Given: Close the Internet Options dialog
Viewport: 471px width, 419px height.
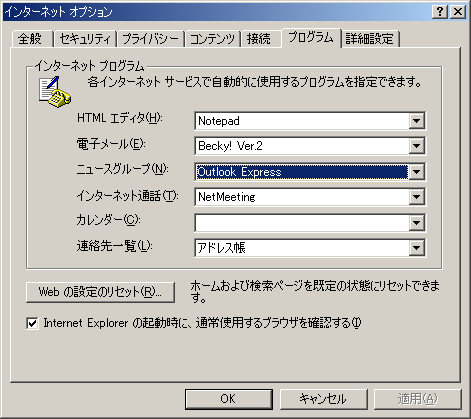Looking at the screenshot, I should tap(458, 12).
